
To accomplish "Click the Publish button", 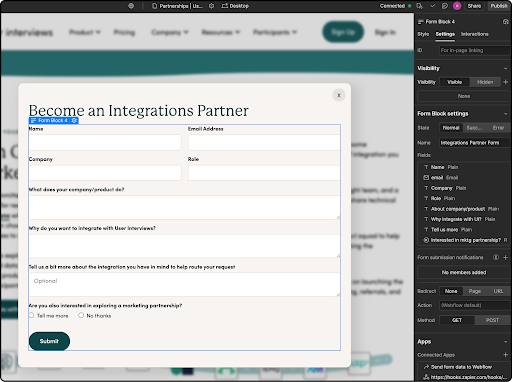I will pos(499,6).
